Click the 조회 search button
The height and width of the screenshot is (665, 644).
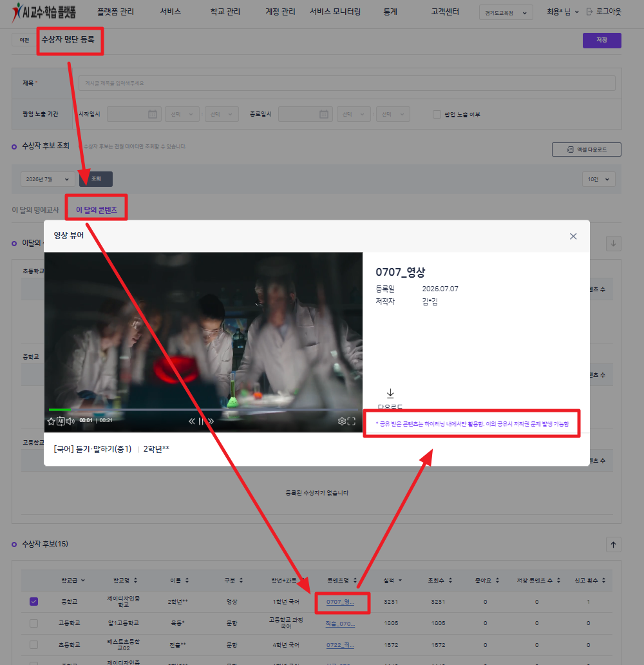(x=96, y=179)
